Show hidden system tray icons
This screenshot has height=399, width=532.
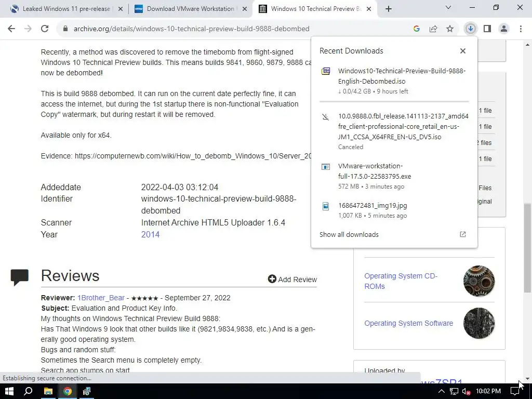coord(442,392)
